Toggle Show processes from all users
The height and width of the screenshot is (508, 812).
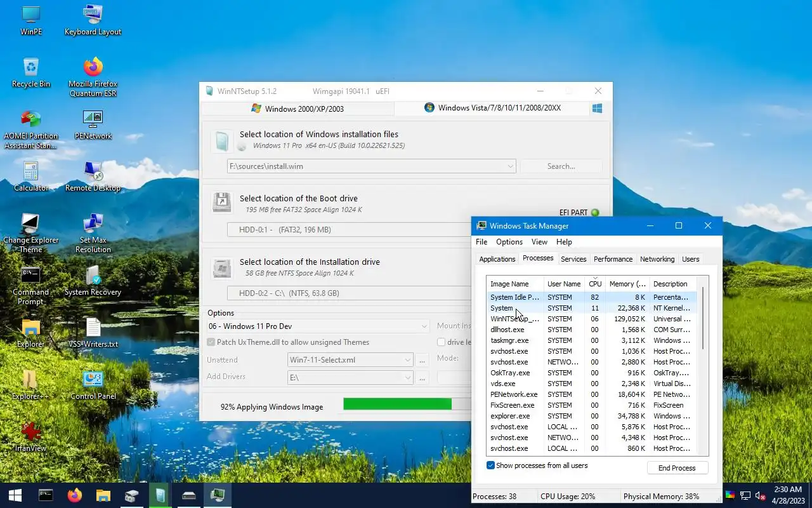tap(490, 465)
